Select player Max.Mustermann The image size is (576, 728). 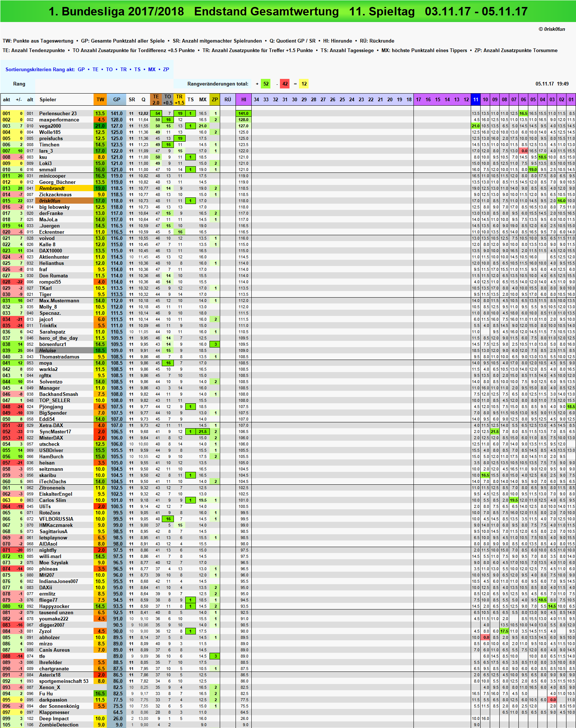point(59,301)
